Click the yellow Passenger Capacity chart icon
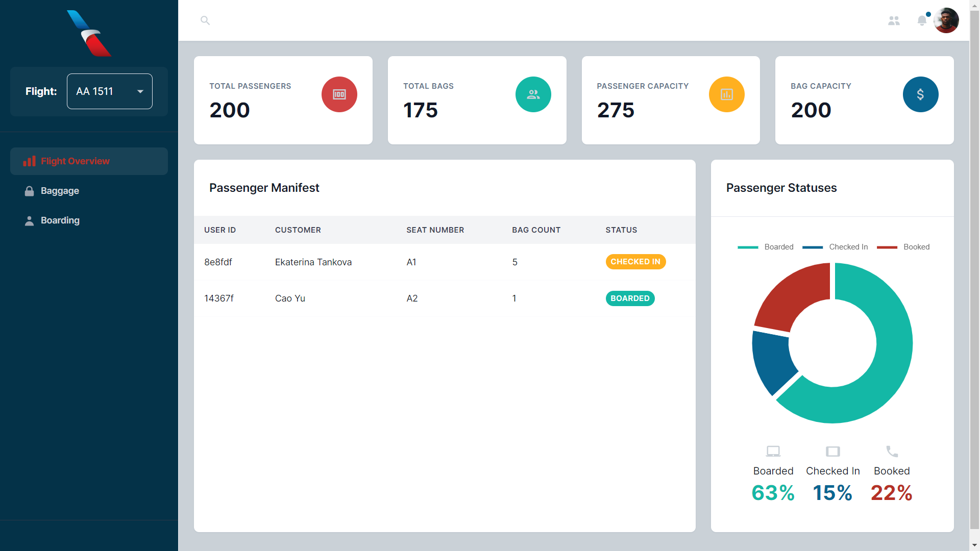 pyautogui.click(x=726, y=94)
